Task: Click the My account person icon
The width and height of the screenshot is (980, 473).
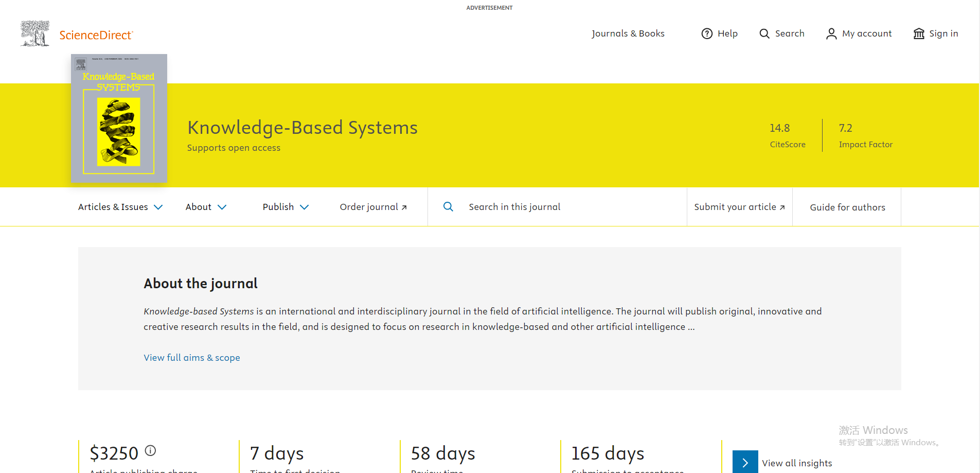Action: (x=831, y=33)
